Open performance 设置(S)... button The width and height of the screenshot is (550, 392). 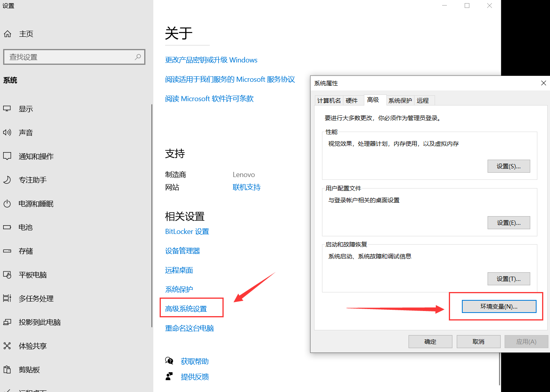click(x=509, y=166)
